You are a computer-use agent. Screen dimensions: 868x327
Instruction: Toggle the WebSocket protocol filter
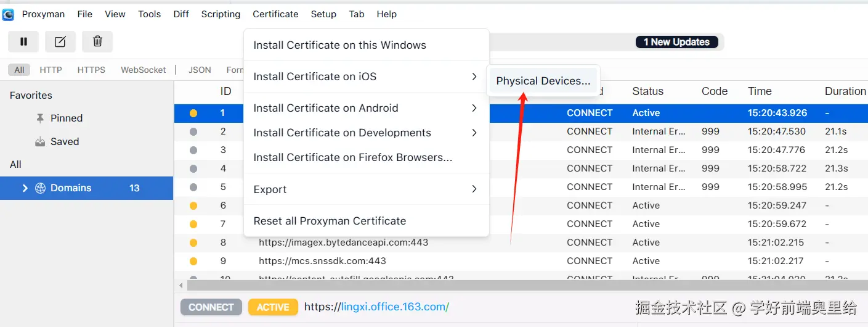point(143,70)
